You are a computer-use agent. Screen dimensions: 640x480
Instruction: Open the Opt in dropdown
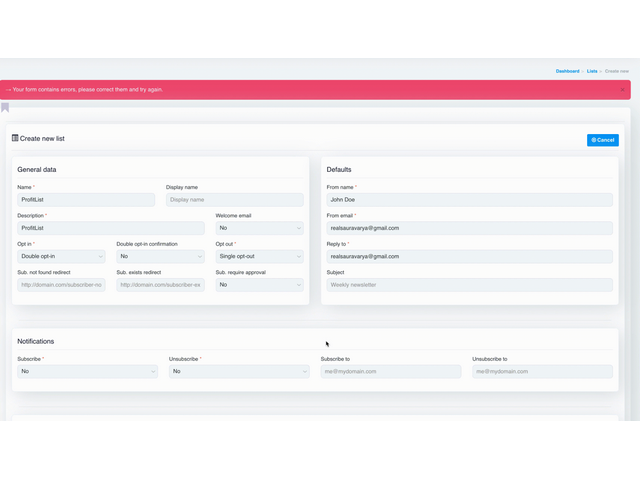tap(61, 256)
